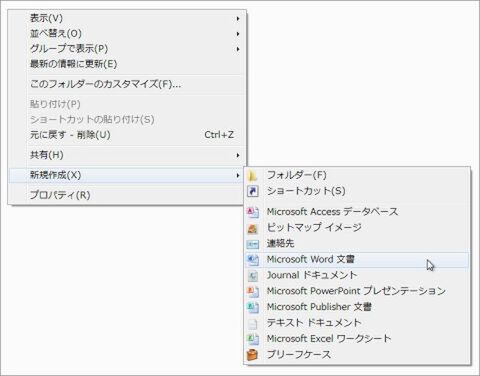Click the Microsoft Publisher document icon
Screen dimensions: 480x376
(x=253, y=307)
